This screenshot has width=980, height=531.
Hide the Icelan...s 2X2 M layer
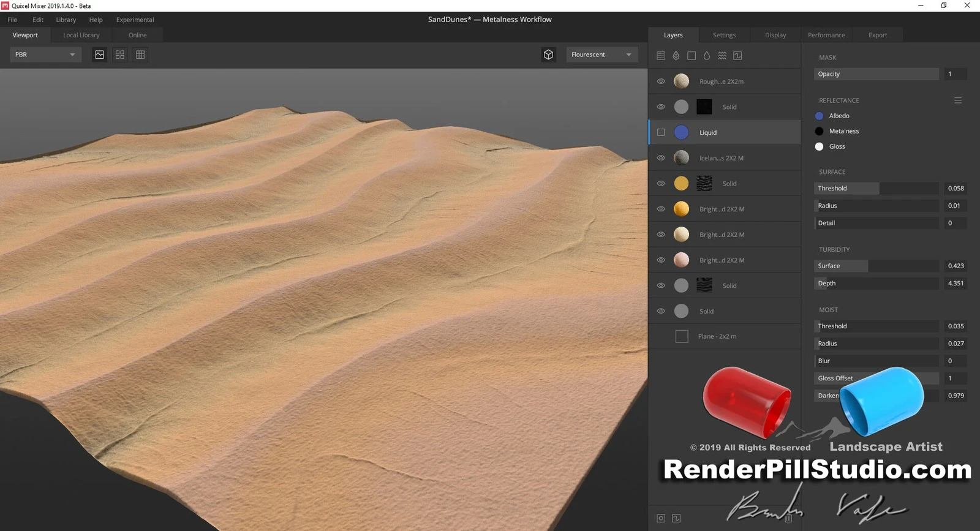pyautogui.click(x=661, y=158)
